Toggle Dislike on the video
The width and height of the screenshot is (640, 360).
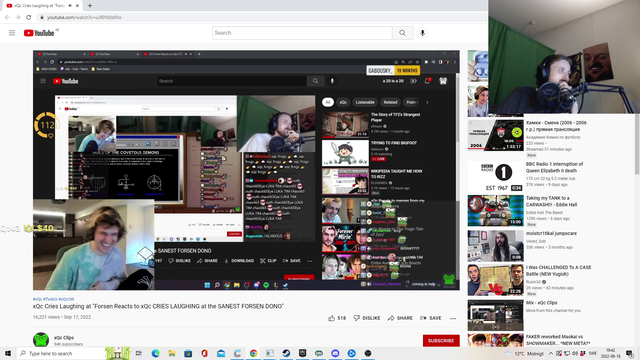click(x=367, y=318)
